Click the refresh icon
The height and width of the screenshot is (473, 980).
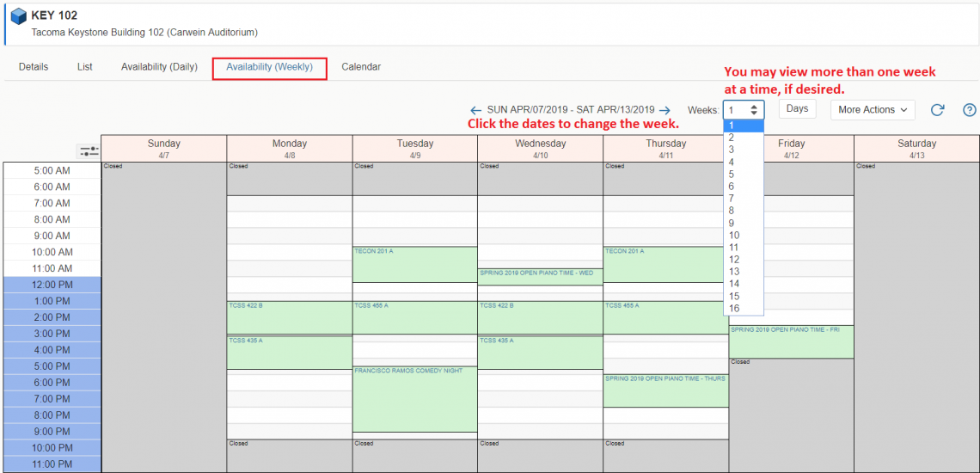point(938,110)
